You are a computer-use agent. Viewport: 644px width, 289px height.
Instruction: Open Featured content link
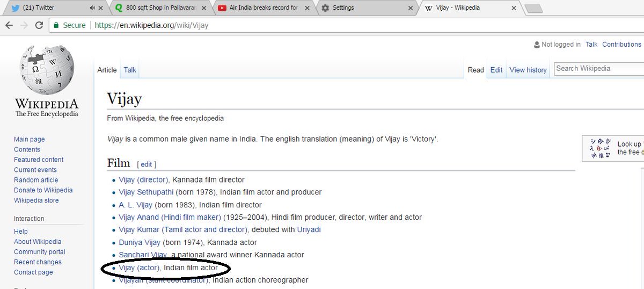(x=39, y=160)
